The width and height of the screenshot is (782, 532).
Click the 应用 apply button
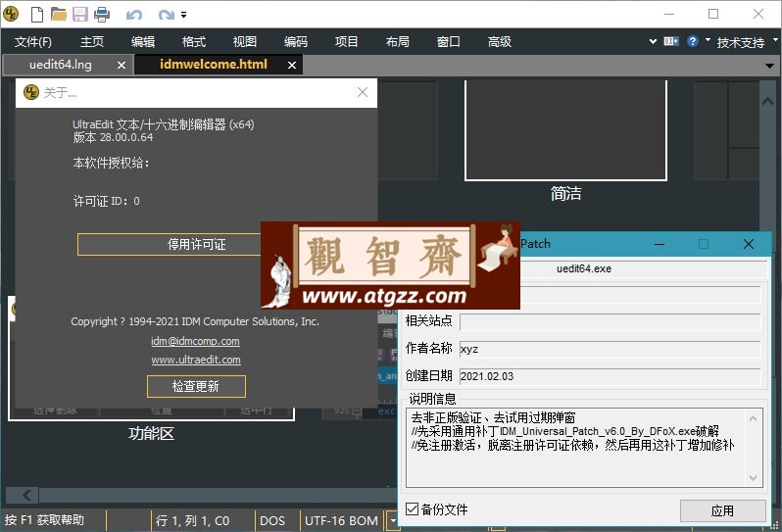(722, 510)
